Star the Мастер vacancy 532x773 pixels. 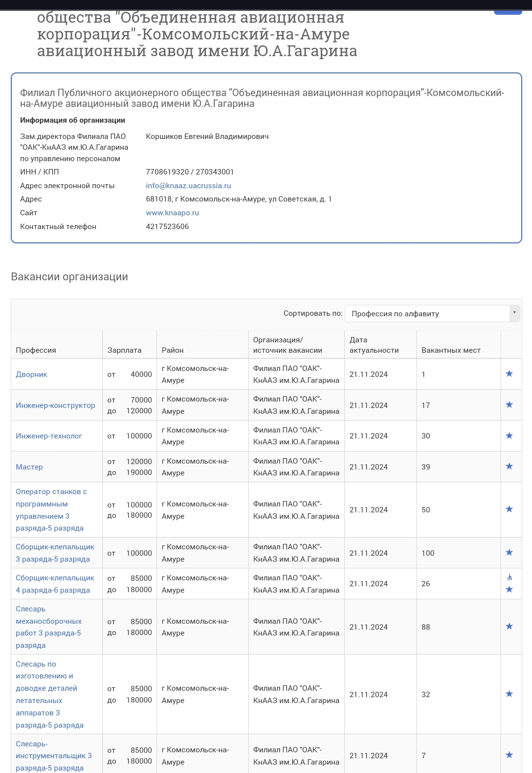(x=509, y=466)
